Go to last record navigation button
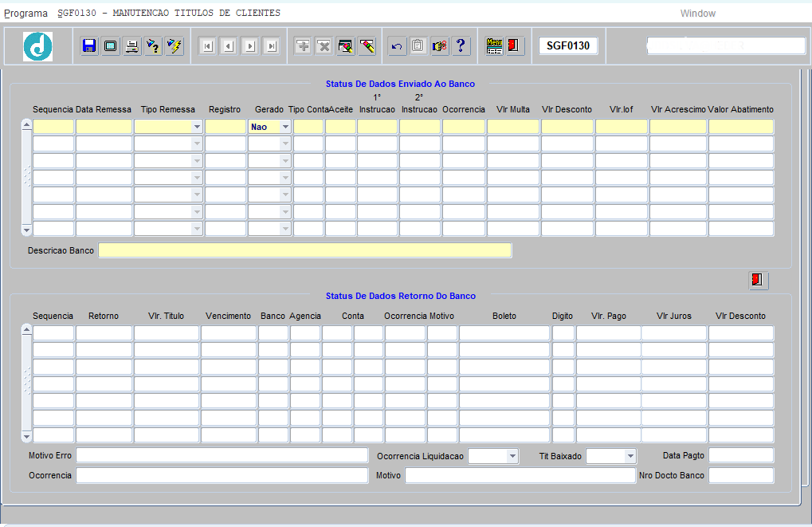 [272, 46]
